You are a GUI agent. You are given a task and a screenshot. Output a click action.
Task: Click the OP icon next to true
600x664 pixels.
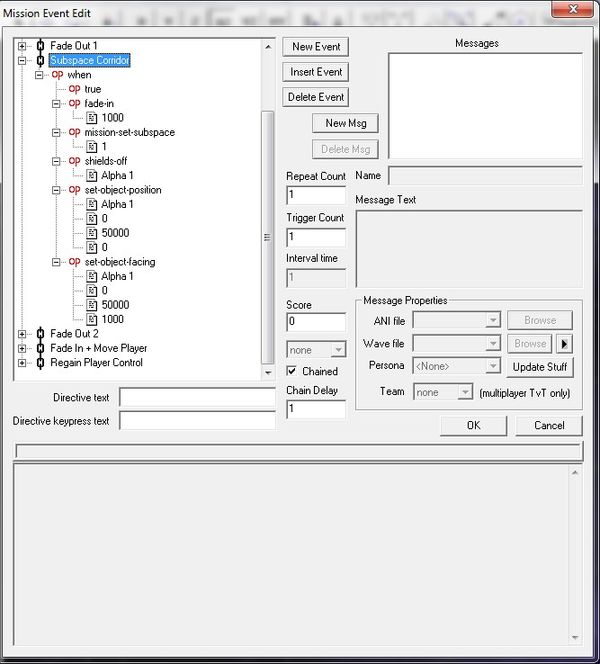[75, 89]
